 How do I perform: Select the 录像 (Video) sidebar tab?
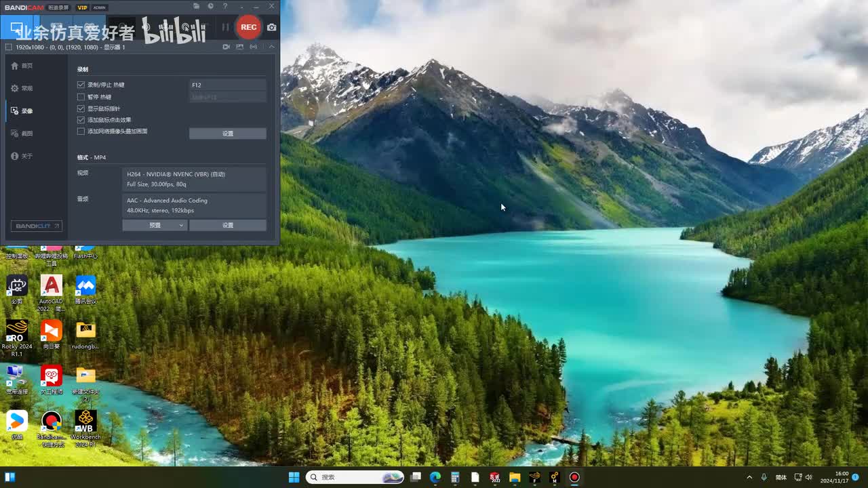click(22, 110)
